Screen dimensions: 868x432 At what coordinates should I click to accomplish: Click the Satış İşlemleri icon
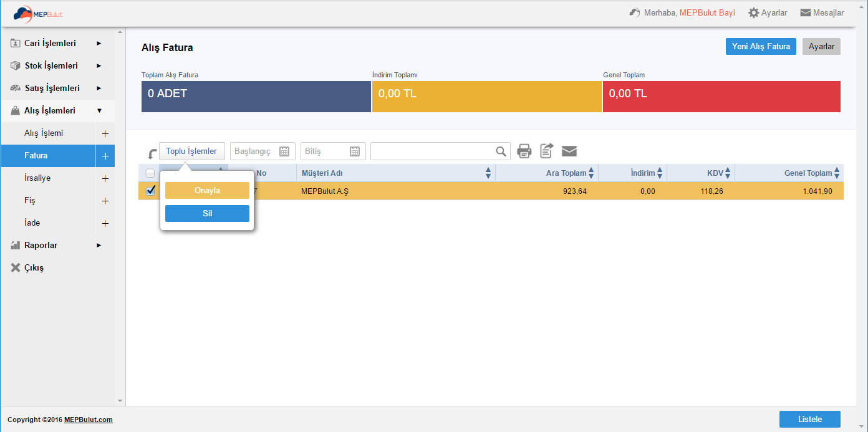tap(16, 89)
